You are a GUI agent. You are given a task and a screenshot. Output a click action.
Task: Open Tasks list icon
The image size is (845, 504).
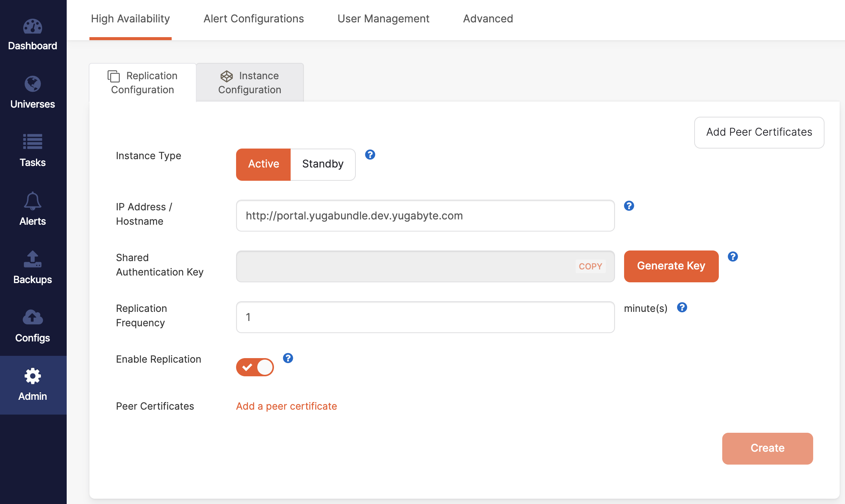33,142
